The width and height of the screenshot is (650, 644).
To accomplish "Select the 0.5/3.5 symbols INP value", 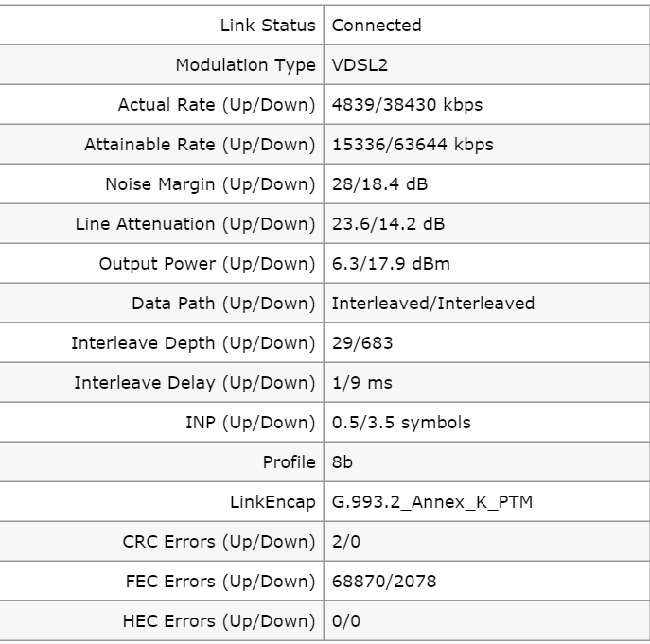I will tap(401, 423).
